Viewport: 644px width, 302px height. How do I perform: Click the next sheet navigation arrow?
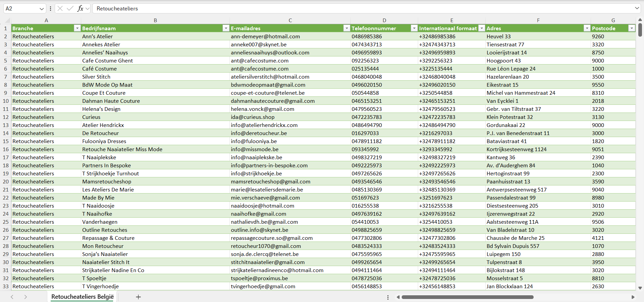click(26, 297)
